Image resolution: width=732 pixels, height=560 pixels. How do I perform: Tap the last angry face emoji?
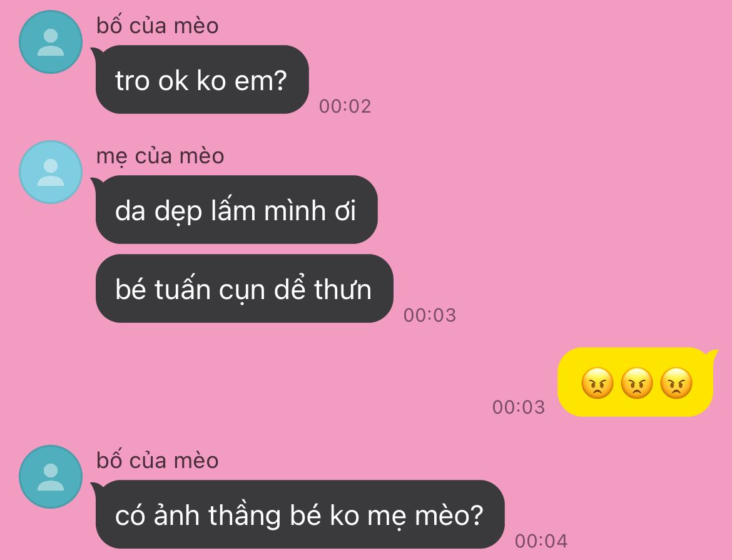tap(676, 383)
